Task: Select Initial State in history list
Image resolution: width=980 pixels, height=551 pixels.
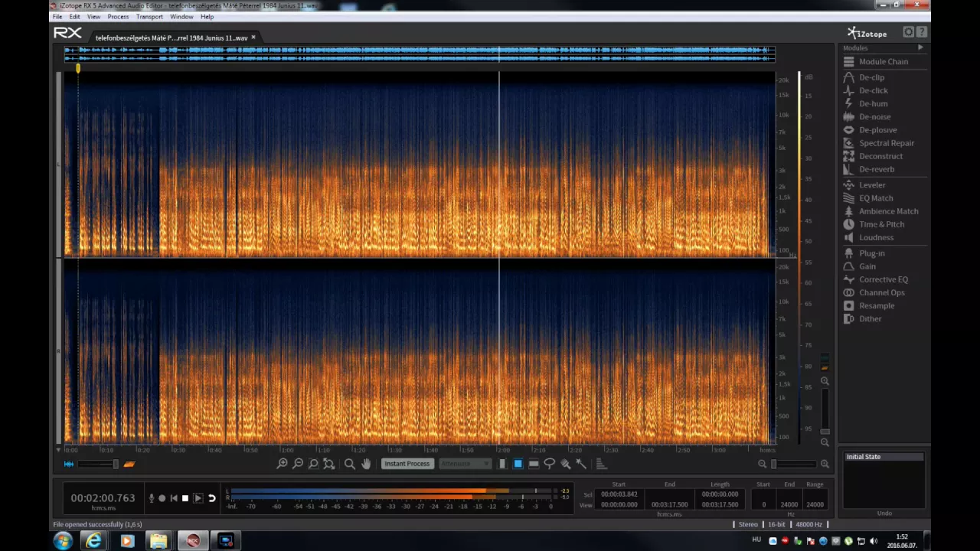Action: (884, 457)
